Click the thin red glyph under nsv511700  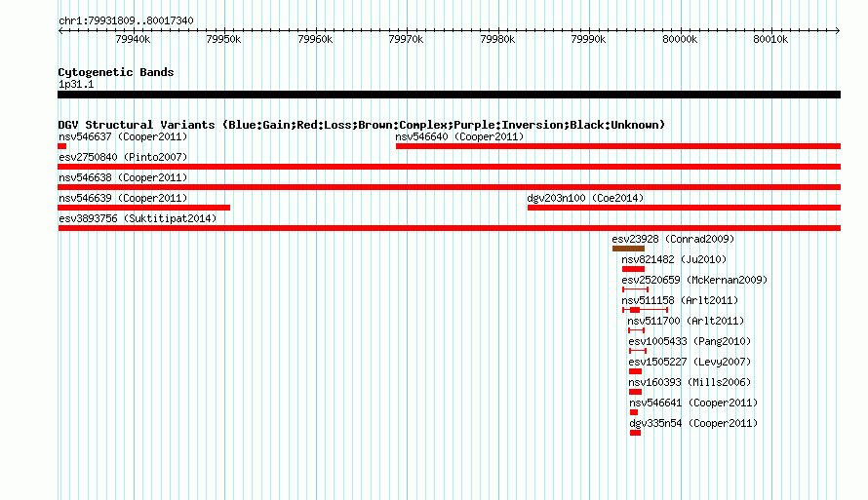tap(636, 330)
